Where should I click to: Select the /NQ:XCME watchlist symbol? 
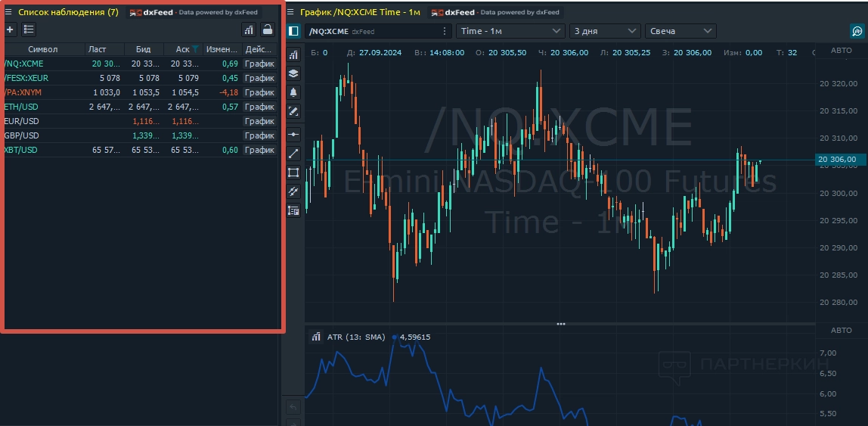(x=23, y=64)
